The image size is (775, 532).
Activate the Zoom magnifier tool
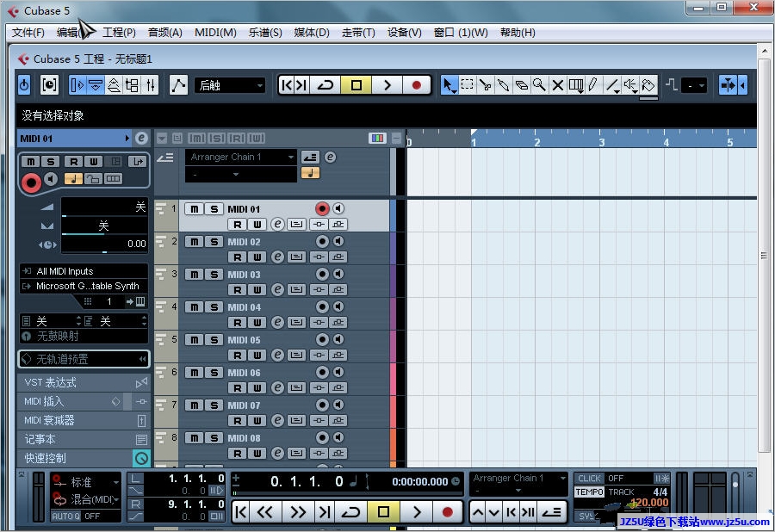[539, 85]
